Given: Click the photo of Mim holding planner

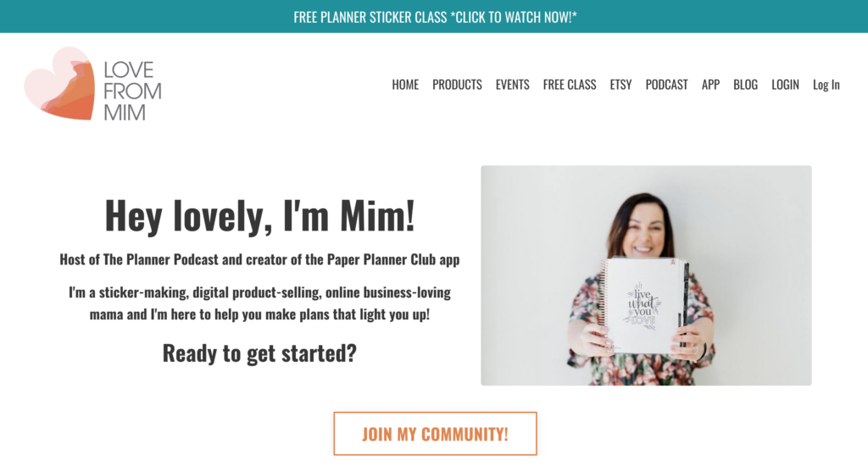Looking at the screenshot, I should coord(646,275).
